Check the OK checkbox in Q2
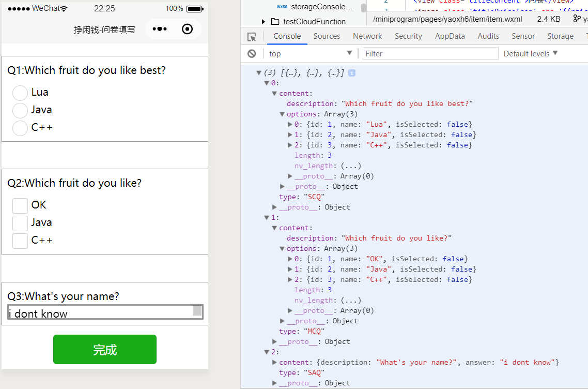Viewport: 588px width, 389px height. click(20, 205)
